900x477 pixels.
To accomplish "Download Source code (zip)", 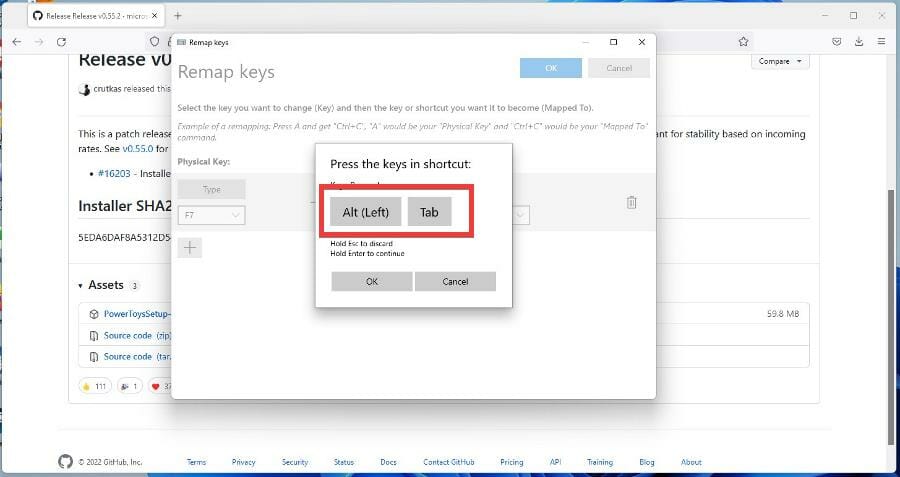I will pyautogui.click(x=137, y=335).
